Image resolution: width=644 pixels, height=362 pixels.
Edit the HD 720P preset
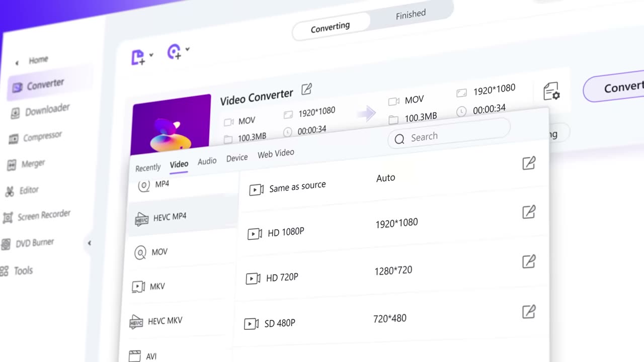528,261
